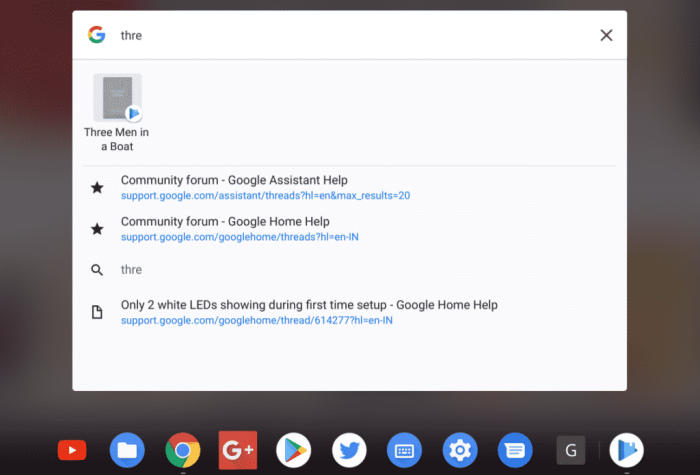The height and width of the screenshot is (475, 700).
Task: Clear the search with the X button
Action: tap(606, 35)
